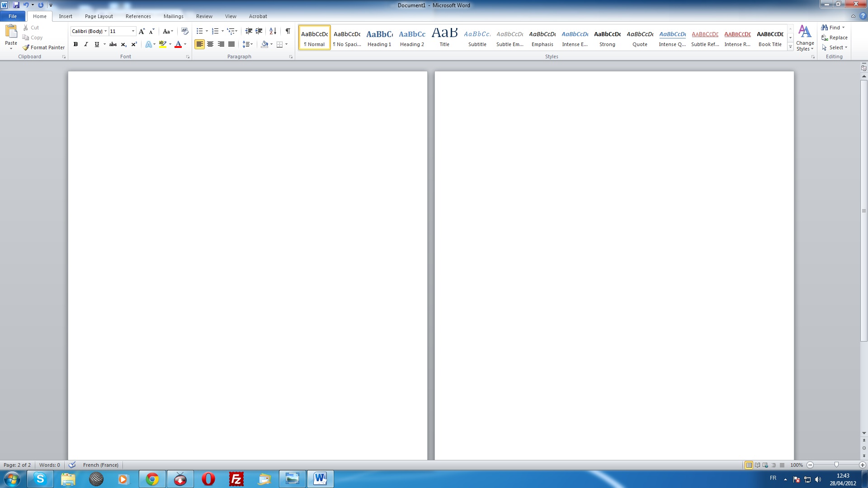
Task: Switch to the Page Layout tab
Action: coord(99,16)
